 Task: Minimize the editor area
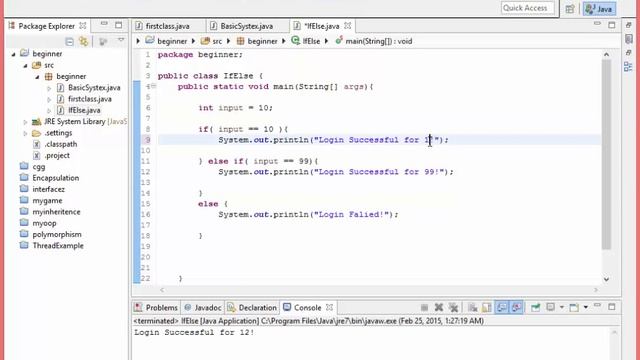(597, 24)
